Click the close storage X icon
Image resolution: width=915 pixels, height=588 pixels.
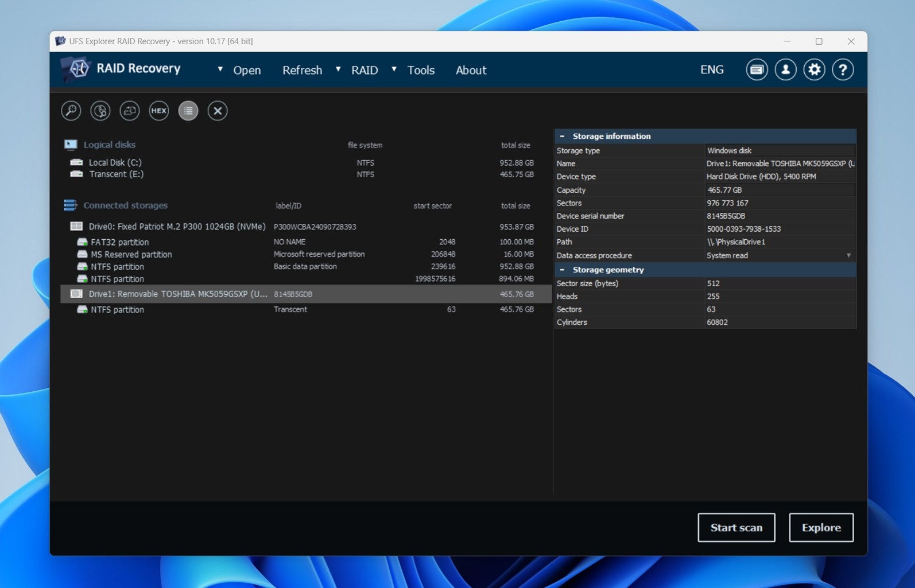[x=218, y=111]
